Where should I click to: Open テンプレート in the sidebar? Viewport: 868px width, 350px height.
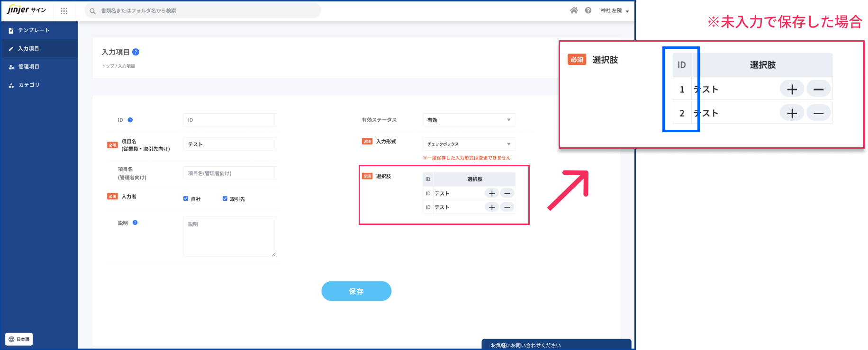point(34,30)
